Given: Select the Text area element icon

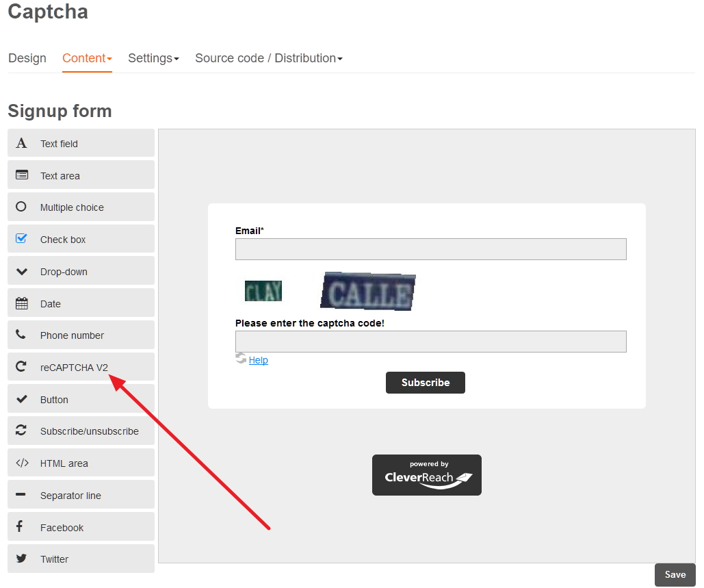Looking at the screenshot, I should click(x=21, y=175).
